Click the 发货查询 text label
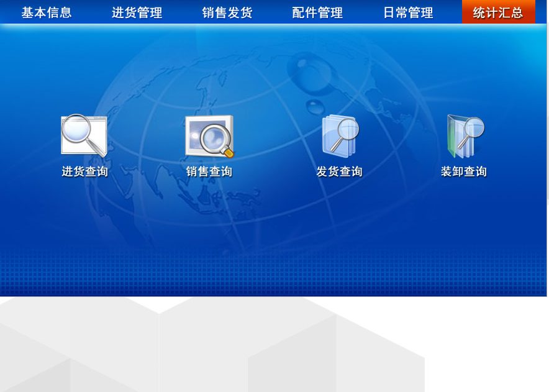 (339, 171)
